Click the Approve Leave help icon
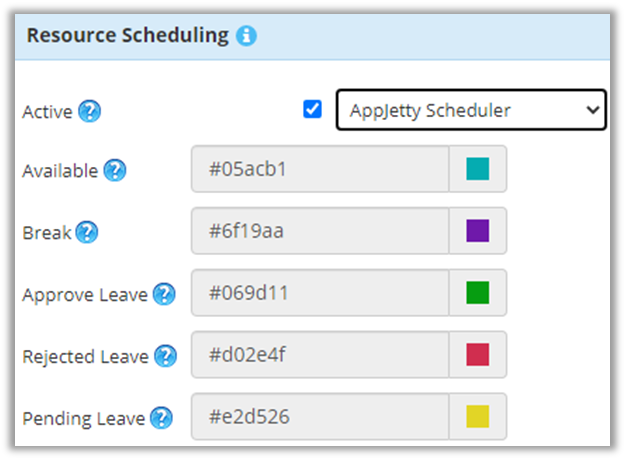This screenshot has height=460, width=626. [x=164, y=295]
